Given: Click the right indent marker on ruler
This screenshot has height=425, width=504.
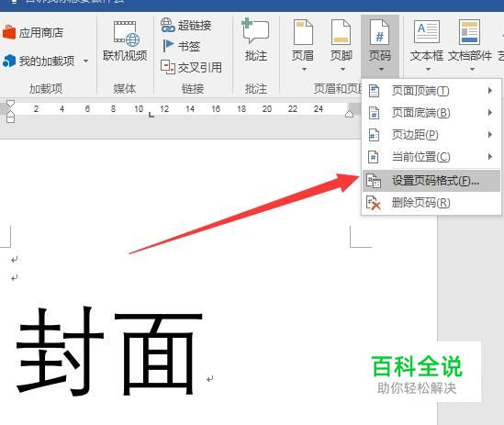Looking at the screenshot, I should (349, 114).
